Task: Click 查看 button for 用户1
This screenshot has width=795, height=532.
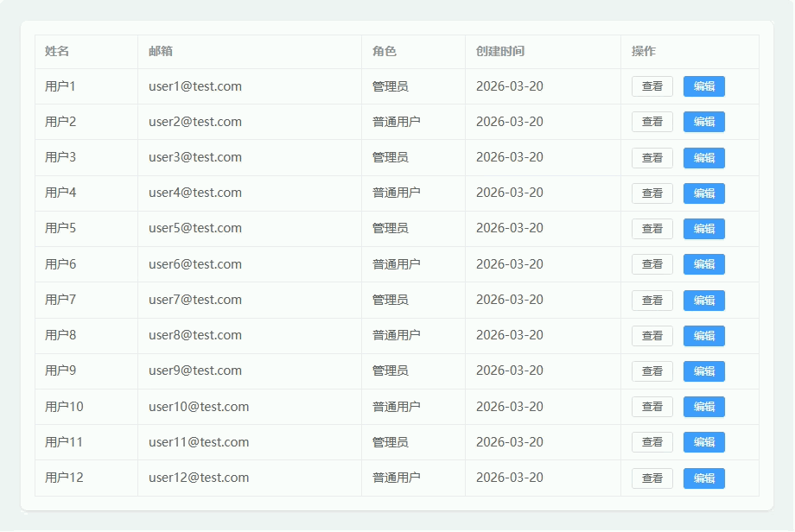Action: tap(652, 86)
